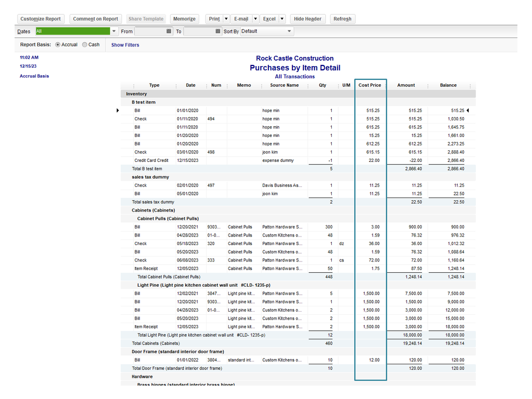This screenshot has width=532, height=399.
Task: Click the Print button
Action: pyautogui.click(x=214, y=19)
